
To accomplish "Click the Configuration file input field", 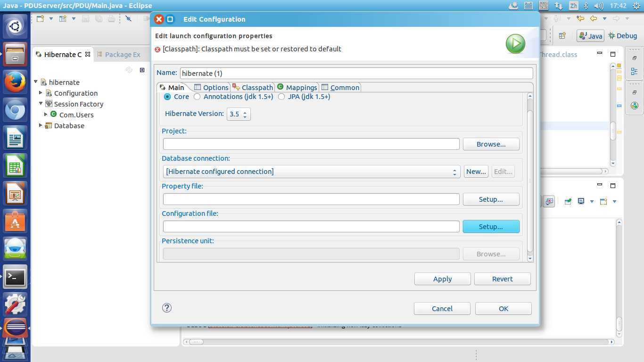I will 311,227.
